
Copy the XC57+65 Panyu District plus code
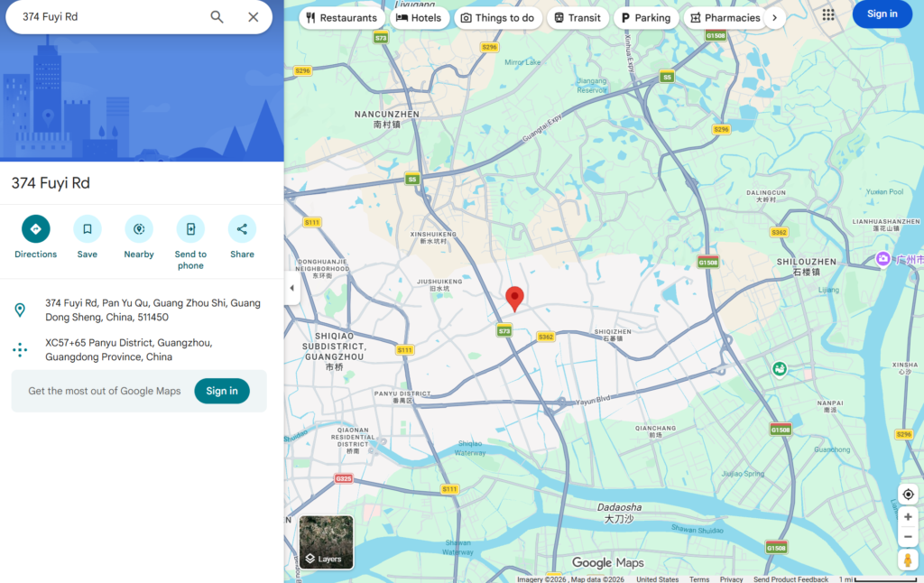pyautogui.click(x=128, y=349)
